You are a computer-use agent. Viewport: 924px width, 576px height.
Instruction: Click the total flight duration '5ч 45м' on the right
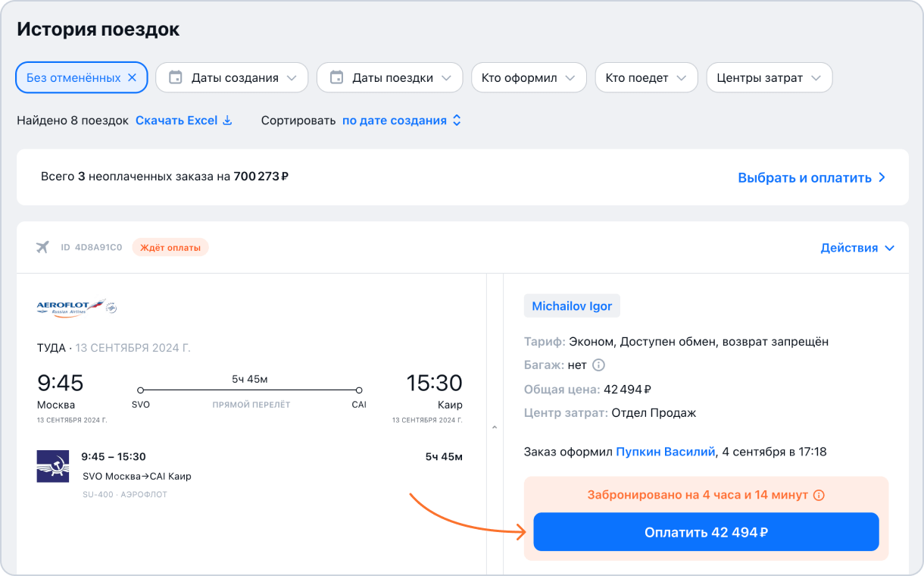[x=444, y=457]
